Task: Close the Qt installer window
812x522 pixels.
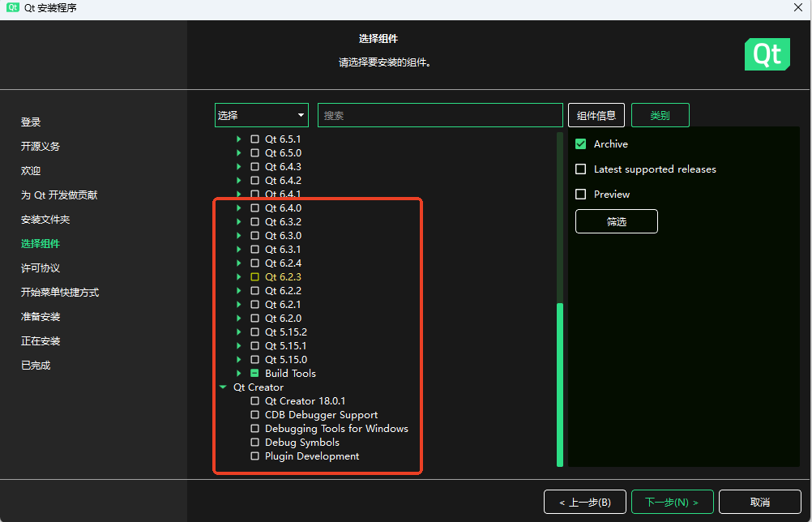Action: (x=798, y=7)
